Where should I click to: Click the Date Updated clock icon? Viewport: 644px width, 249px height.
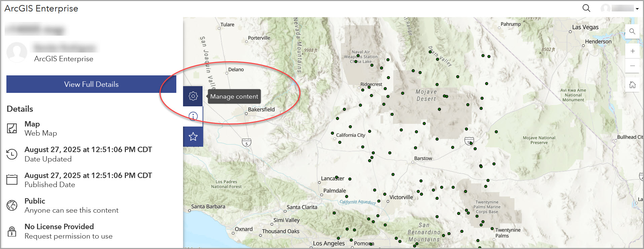(12, 154)
